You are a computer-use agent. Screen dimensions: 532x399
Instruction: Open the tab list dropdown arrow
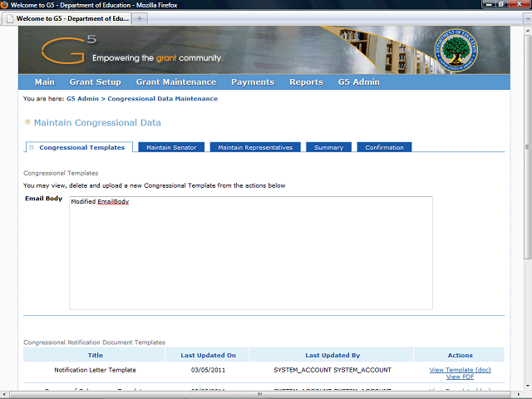[x=528, y=19]
